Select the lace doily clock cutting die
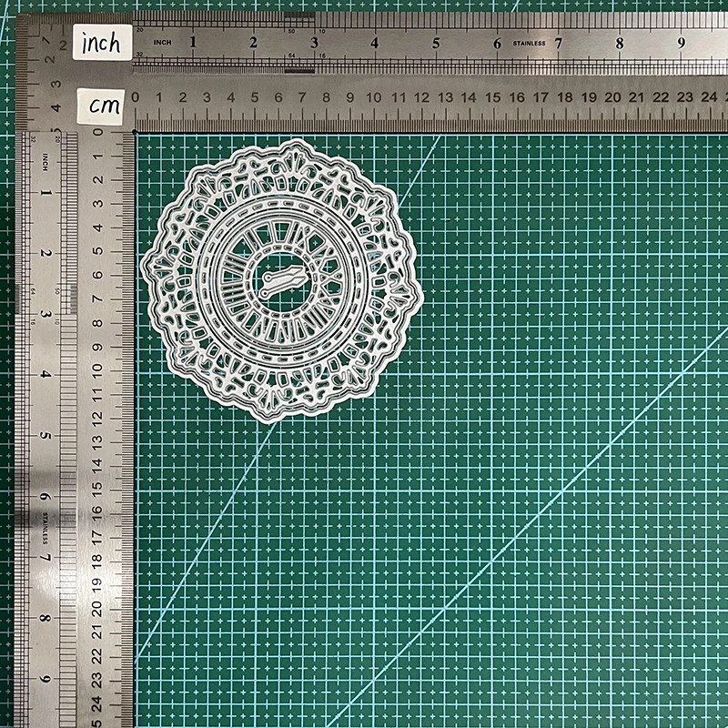The height and width of the screenshot is (728, 728). [282, 280]
